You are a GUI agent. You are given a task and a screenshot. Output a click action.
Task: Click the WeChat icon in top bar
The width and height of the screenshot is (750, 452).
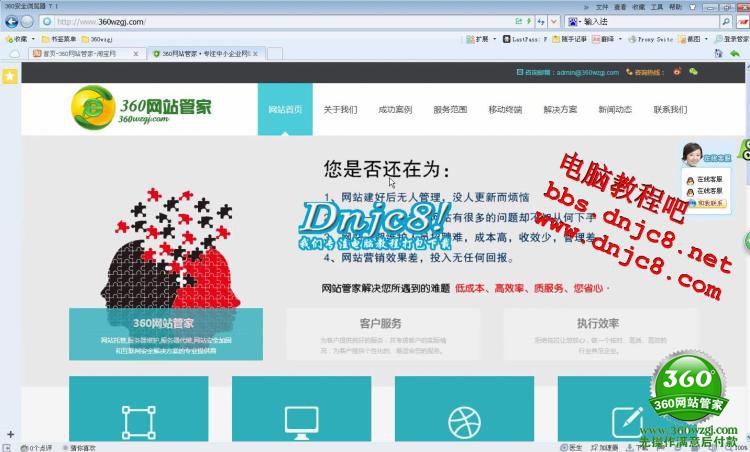(x=693, y=72)
